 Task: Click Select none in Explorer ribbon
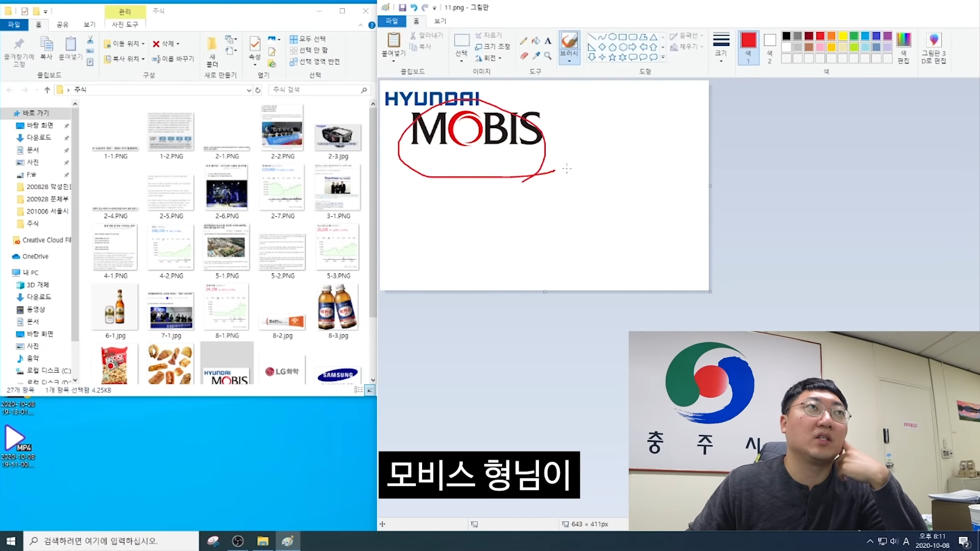(x=309, y=50)
